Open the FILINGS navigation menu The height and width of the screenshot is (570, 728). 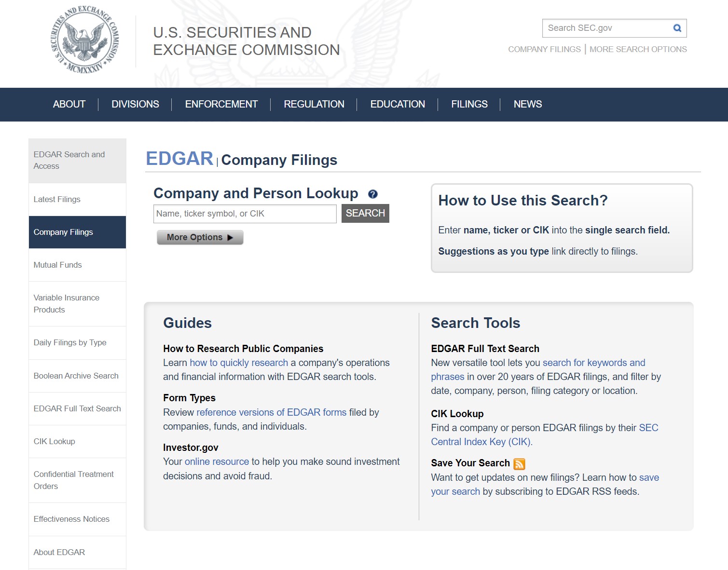(x=469, y=104)
